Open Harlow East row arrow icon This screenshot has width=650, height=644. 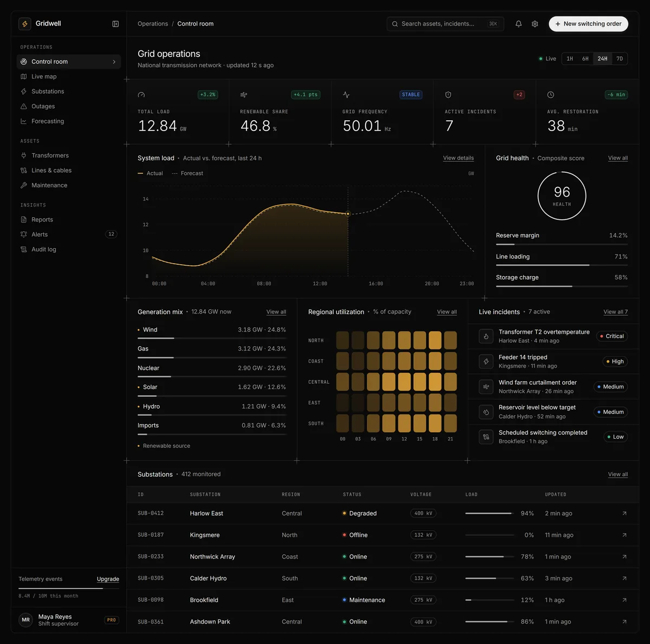coord(625,513)
